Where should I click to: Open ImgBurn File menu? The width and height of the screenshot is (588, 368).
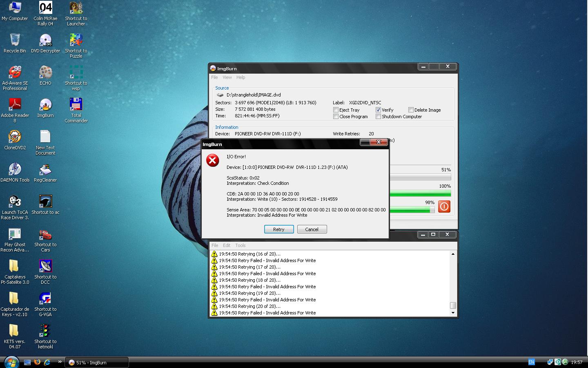[x=214, y=77]
